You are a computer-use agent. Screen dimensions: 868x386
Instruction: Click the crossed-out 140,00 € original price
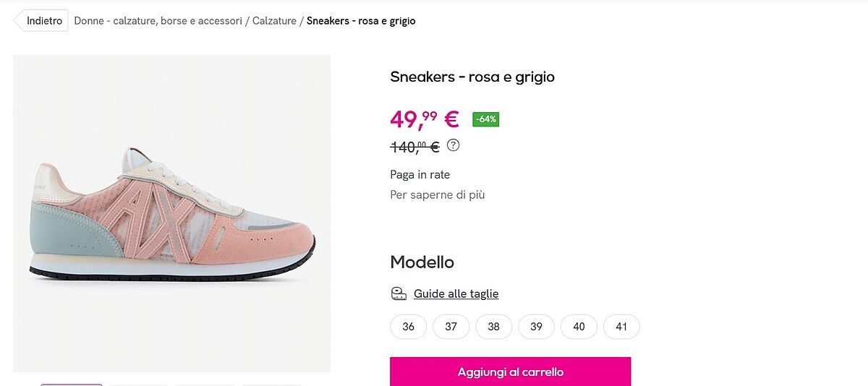point(415,147)
